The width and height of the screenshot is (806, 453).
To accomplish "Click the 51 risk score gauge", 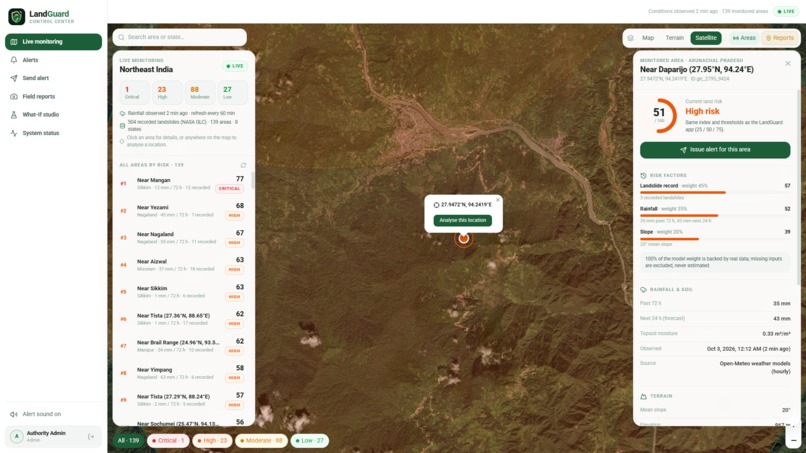I will point(660,115).
